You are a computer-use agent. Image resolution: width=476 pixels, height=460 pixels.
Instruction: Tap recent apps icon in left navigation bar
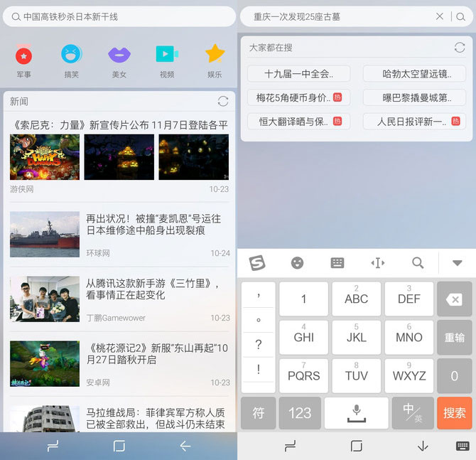coord(53,446)
